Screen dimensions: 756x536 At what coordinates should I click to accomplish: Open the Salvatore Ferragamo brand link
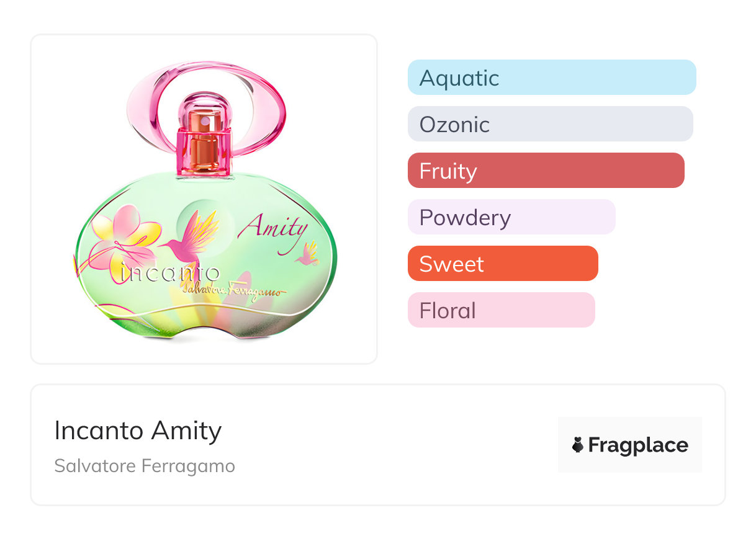pyautogui.click(x=145, y=466)
